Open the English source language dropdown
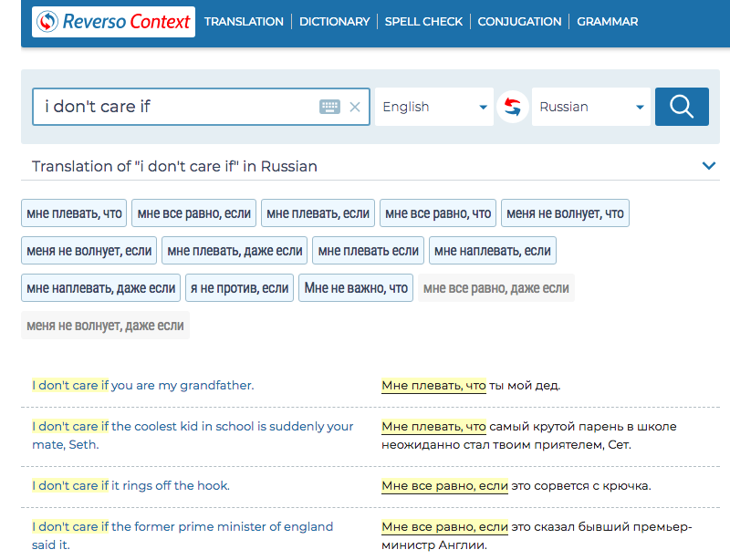This screenshot has height=560, width=730. point(434,107)
